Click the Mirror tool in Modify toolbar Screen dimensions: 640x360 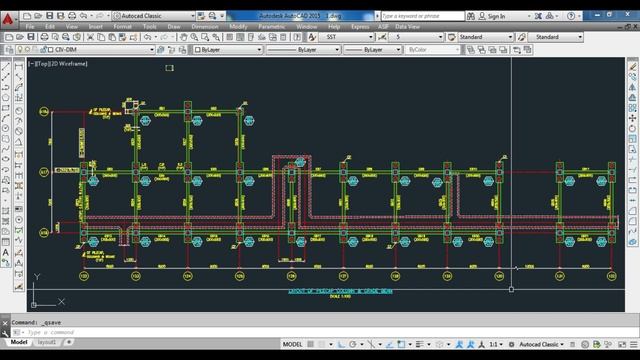point(632,87)
